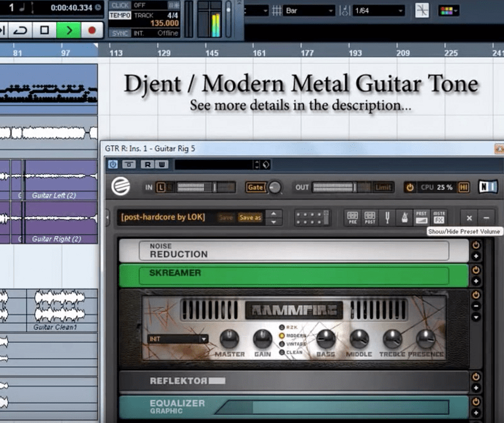This screenshot has height=423, width=504.
Task: Toggle the PRE tapedeck icon
Action: coord(353,218)
